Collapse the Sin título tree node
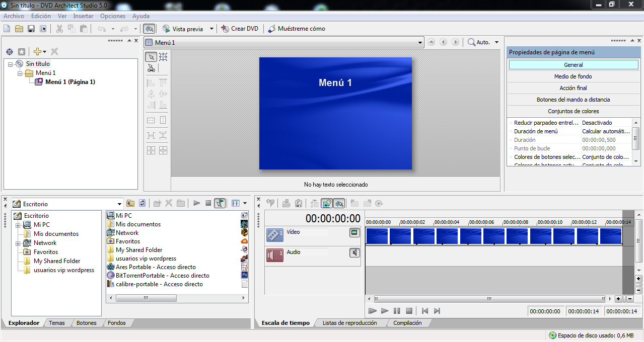Screen dimensions: 644x342 click(10, 64)
